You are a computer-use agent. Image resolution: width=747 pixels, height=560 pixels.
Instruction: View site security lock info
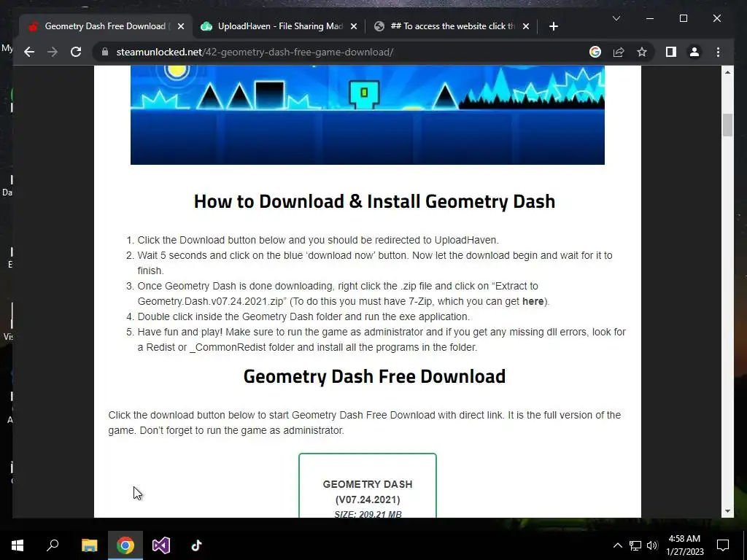point(105,52)
